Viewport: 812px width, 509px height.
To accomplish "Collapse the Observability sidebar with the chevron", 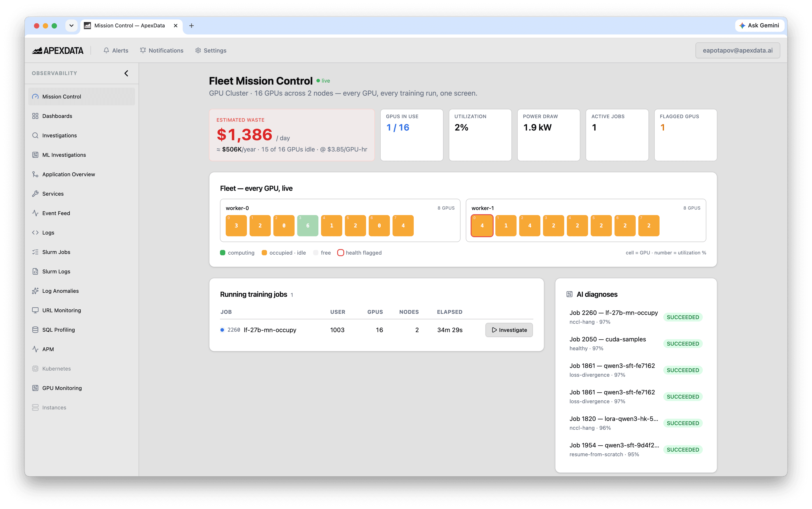I will [126, 73].
